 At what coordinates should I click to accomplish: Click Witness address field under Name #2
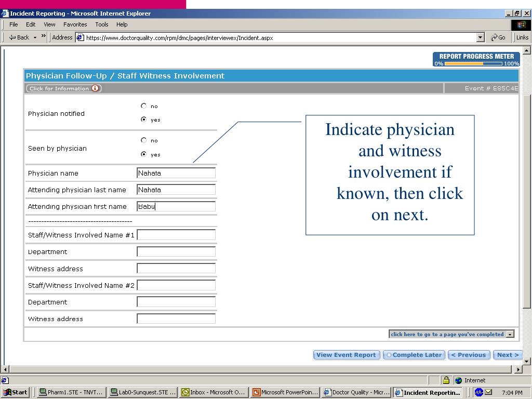176,318
